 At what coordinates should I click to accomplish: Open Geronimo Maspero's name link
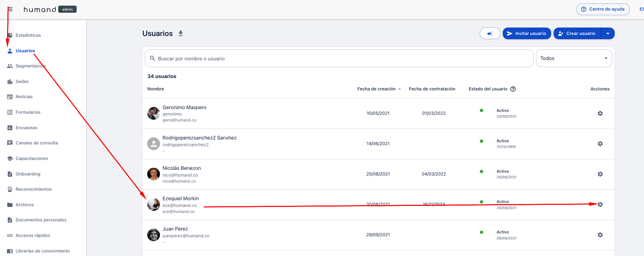pyautogui.click(x=184, y=107)
